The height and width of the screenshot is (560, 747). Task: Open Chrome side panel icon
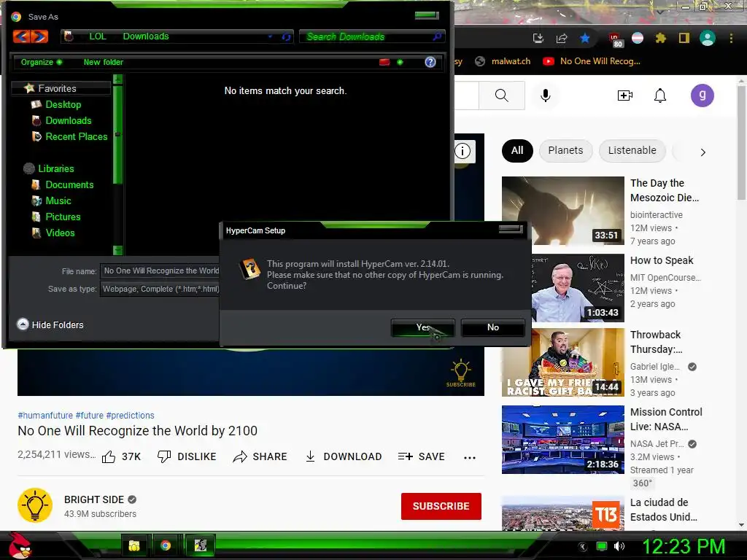[x=684, y=38]
